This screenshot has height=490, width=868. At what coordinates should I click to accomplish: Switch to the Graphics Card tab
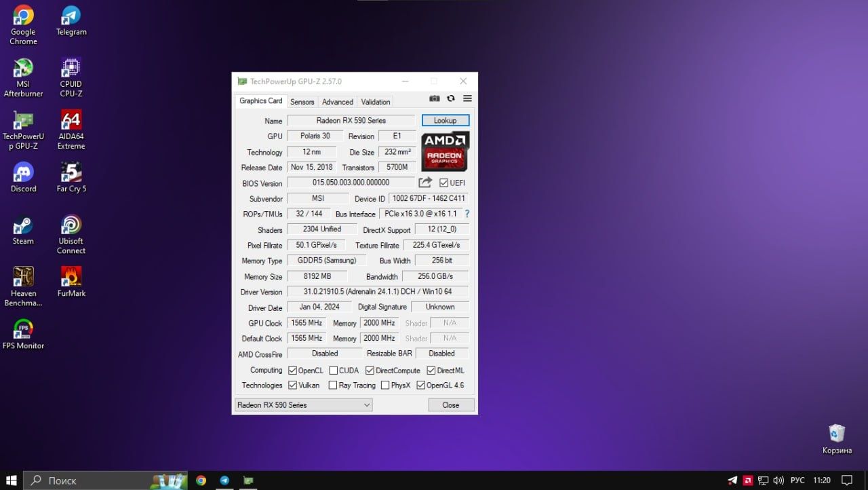261,101
